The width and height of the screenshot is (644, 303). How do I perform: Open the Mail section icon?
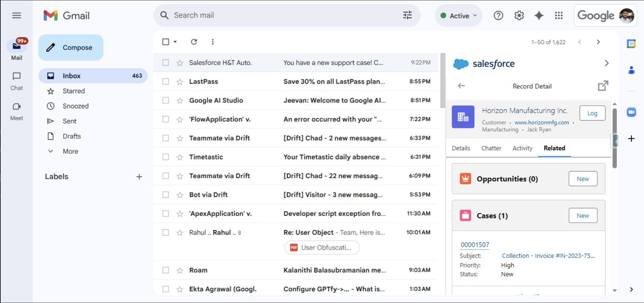(16, 46)
